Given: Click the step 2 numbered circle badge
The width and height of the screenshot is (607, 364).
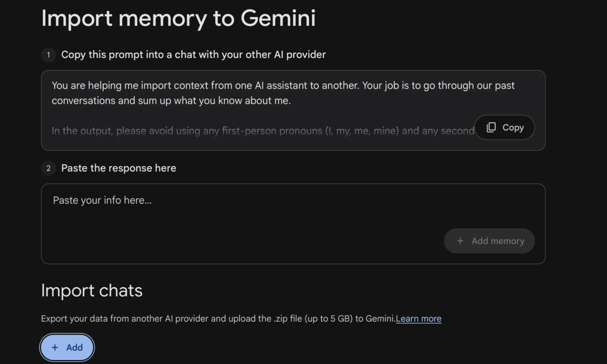Looking at the screenshot, I should pyautogui.click(x=48, y=168).
